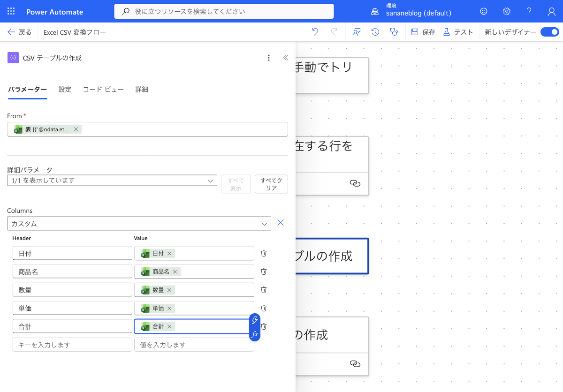
Task: Select the 在する行を card on canvas
Action: pos(332,166)
